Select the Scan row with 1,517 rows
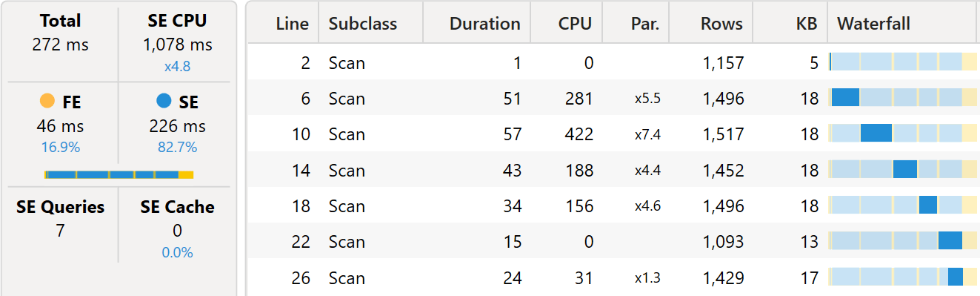Screen dimensions: 980x296 613,134
